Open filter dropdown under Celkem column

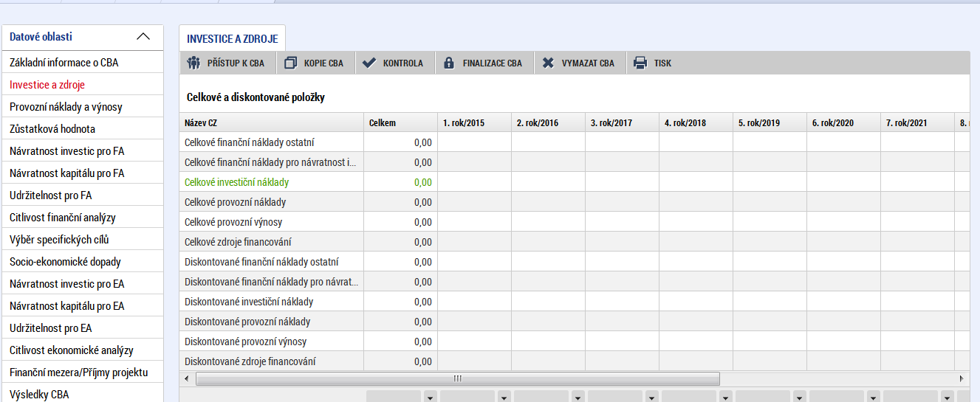click(430, 397)
